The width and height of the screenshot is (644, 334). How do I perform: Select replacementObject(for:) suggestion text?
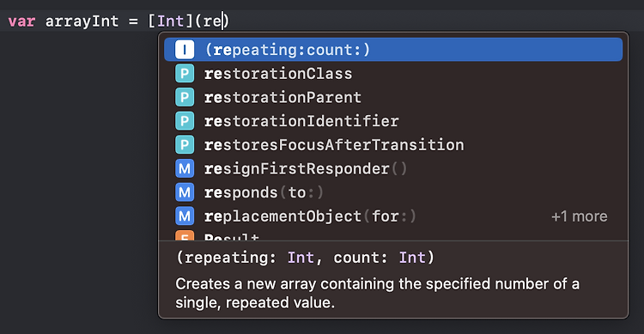(x=310, y=216)
